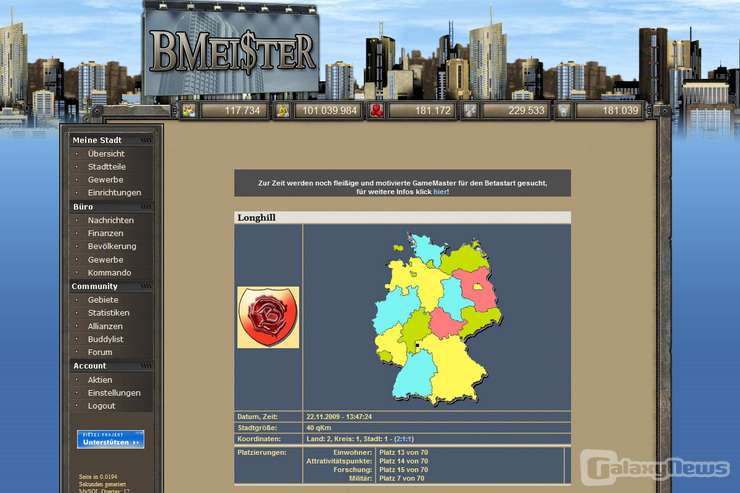Screen dimensions: 740x493
Task: Open Aktien in Account section
Action: 100,380
